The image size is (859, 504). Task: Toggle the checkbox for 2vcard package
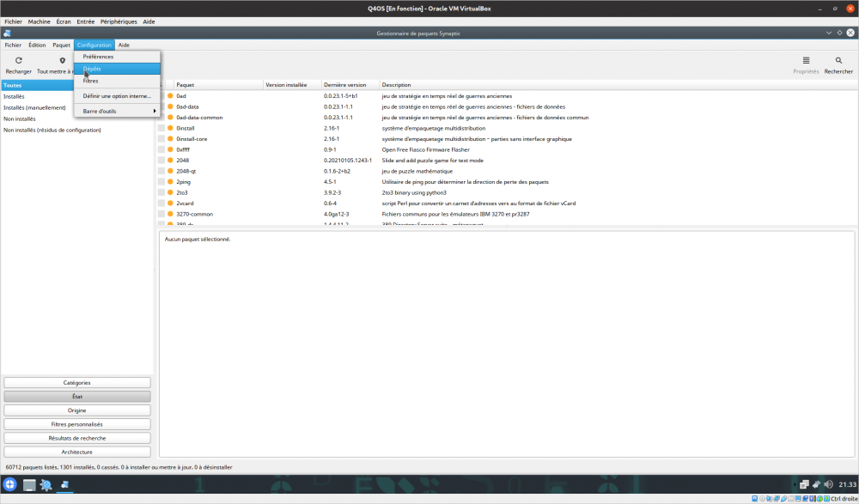161,203
